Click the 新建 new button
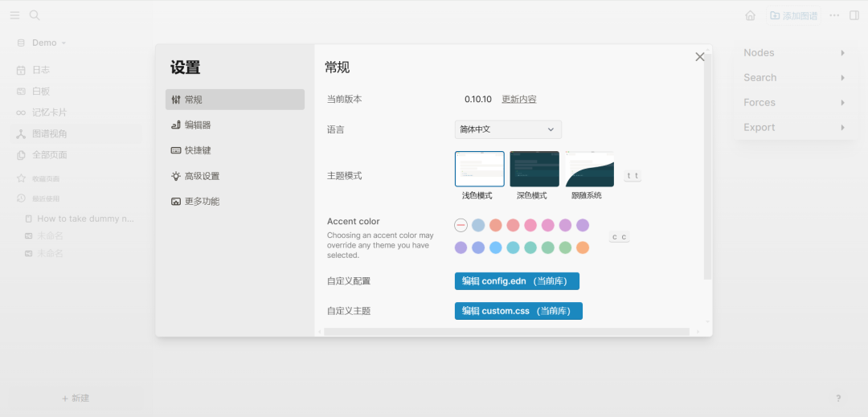 click(76, 399)
